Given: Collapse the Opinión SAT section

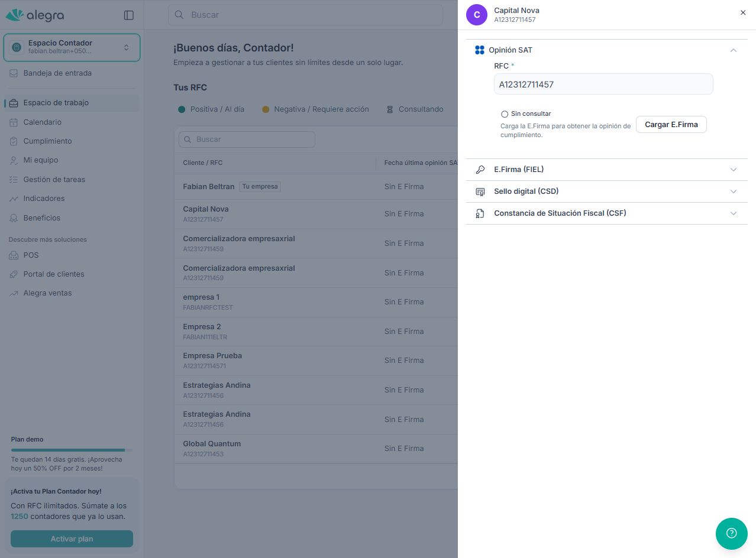Looking at the screenshot, I should [x=734, y=50].
